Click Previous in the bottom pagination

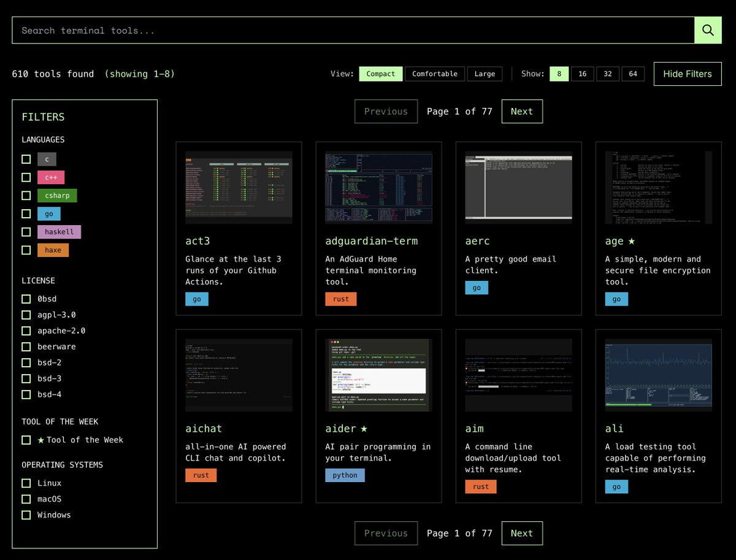pyautogui.click(x=386, y=533)
